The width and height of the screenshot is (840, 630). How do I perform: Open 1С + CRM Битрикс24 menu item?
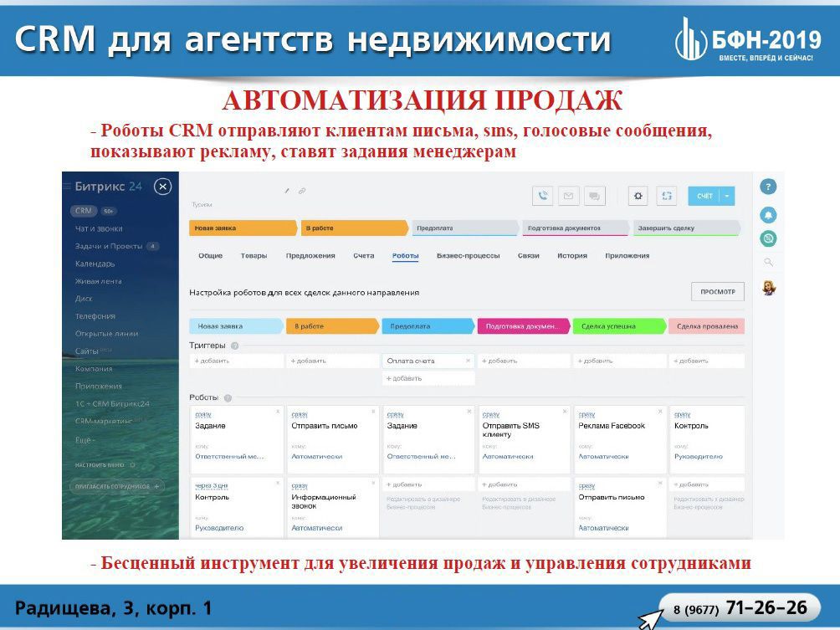click(x=112, y=403)
